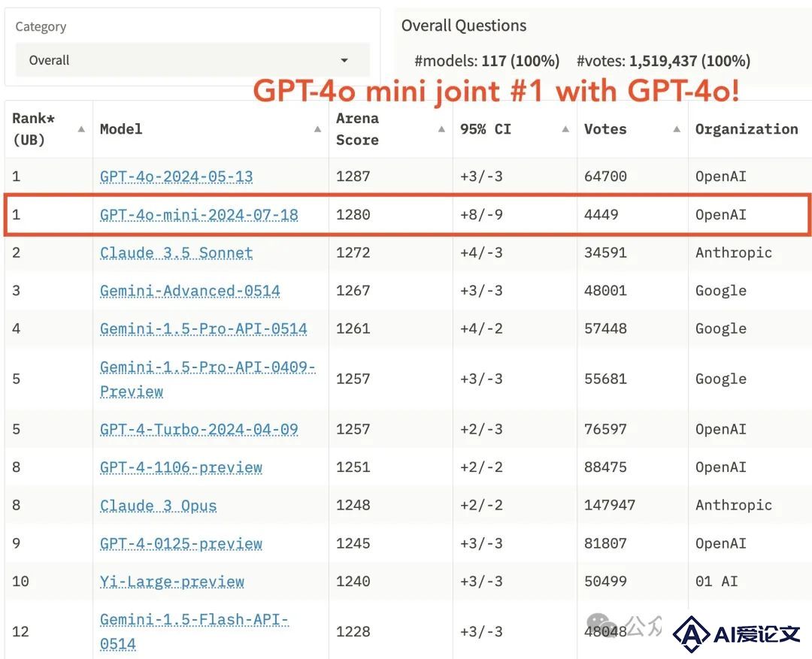Click OpenAI in GPT-4o-mini-2024-07-18 row
Viewport: 812px width, 659px height.
click(x=721, y=215)
